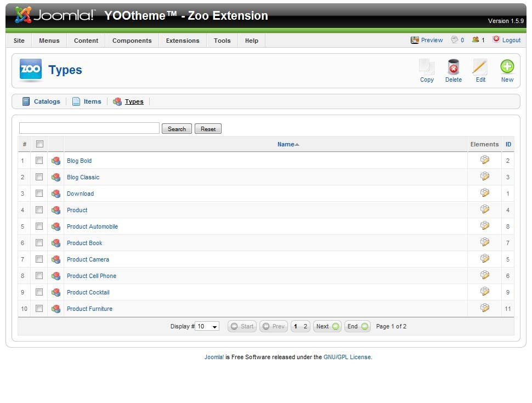This screenshot has height=403, width=532.
Task: Open elements editor for Product Camera
Action: point(484,258)
